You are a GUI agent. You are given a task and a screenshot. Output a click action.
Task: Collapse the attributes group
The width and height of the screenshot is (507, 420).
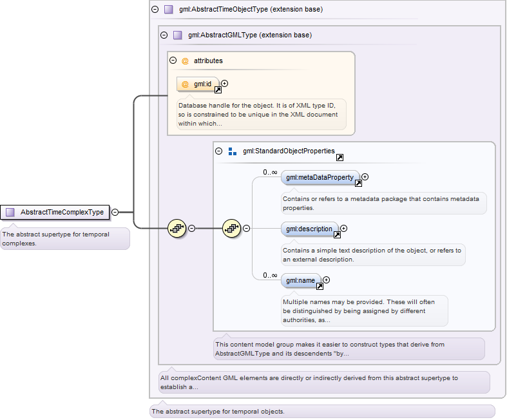tap(173, 60)
